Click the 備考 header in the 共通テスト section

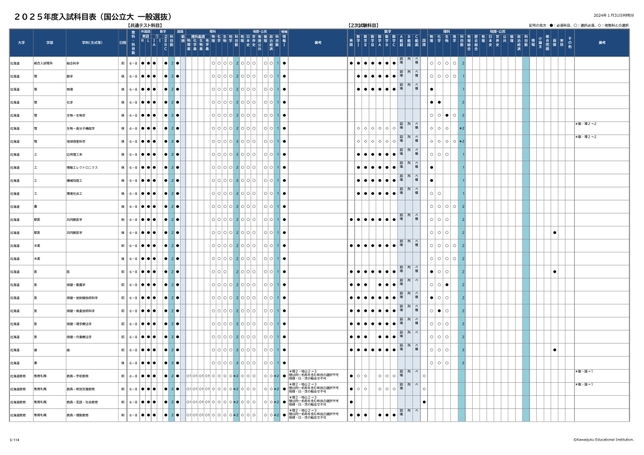[317, 43]
